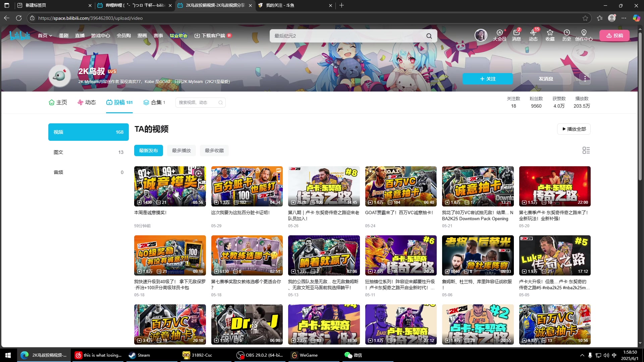
Task: Select the 视频 168 sidebar category
Action: point(89,132)
